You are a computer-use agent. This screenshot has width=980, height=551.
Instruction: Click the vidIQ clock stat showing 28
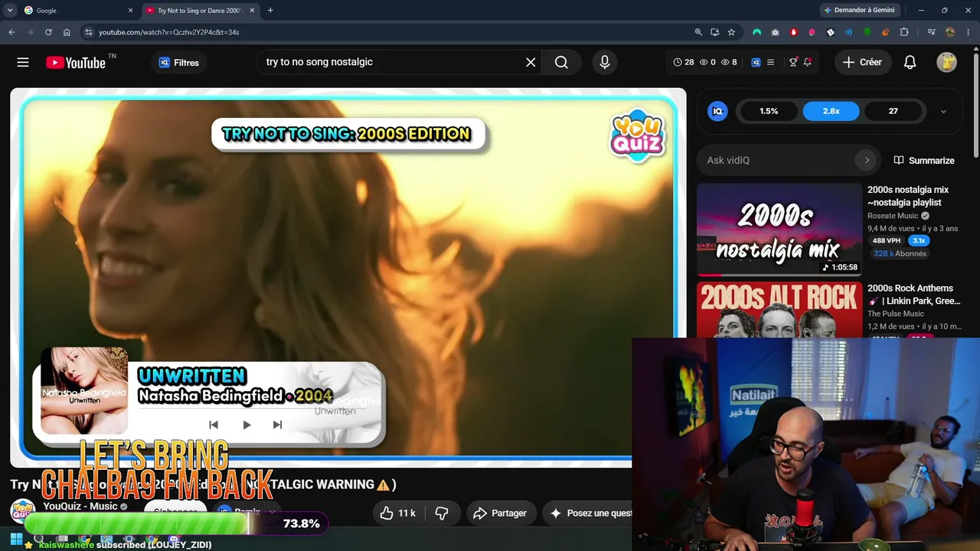tap(684, 62)
